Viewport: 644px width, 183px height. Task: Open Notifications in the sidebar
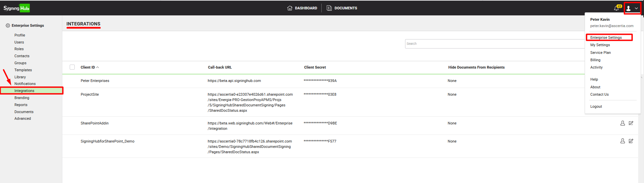coord(25,84)
